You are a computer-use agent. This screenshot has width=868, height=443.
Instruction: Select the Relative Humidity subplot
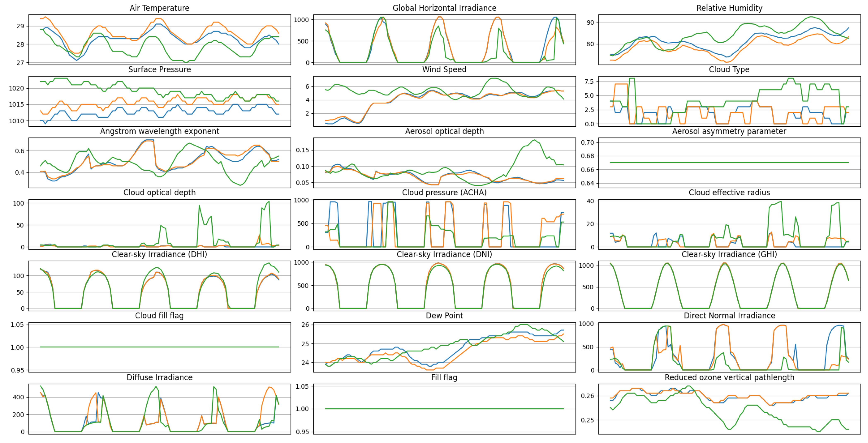click(x=729, y=39)
